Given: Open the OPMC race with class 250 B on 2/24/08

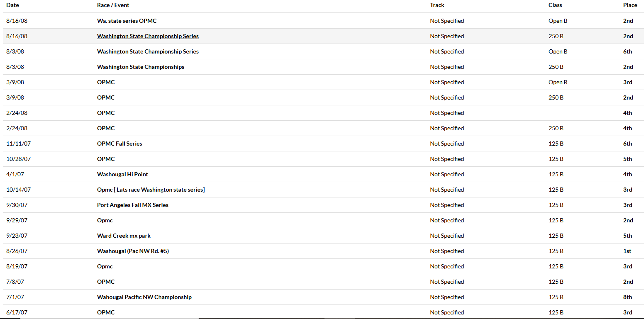Looking at the screenshot, I should (x=106, y=128).
